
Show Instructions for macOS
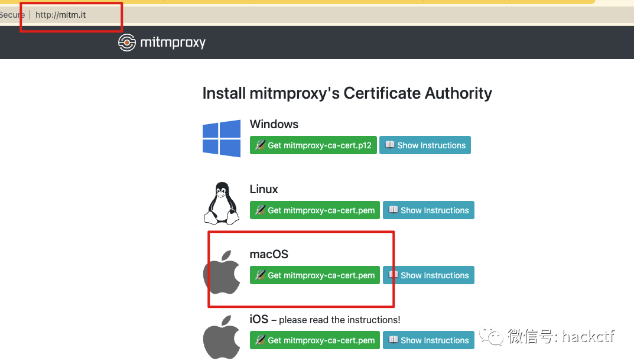[x=428, y=275]
